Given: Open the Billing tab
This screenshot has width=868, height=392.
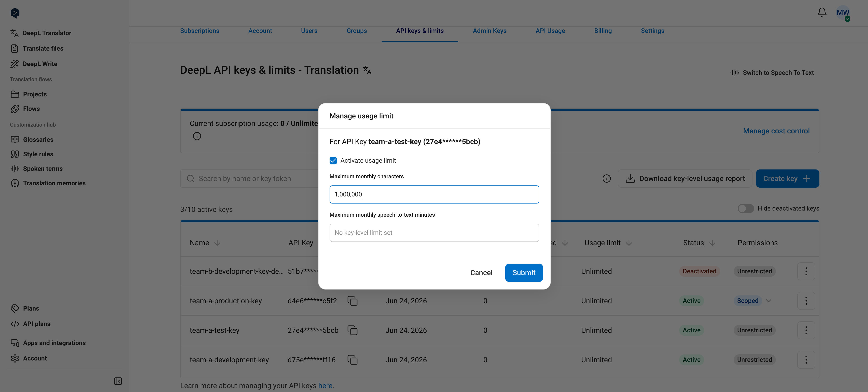Looking at the screenshot, I should coord(602,31).
